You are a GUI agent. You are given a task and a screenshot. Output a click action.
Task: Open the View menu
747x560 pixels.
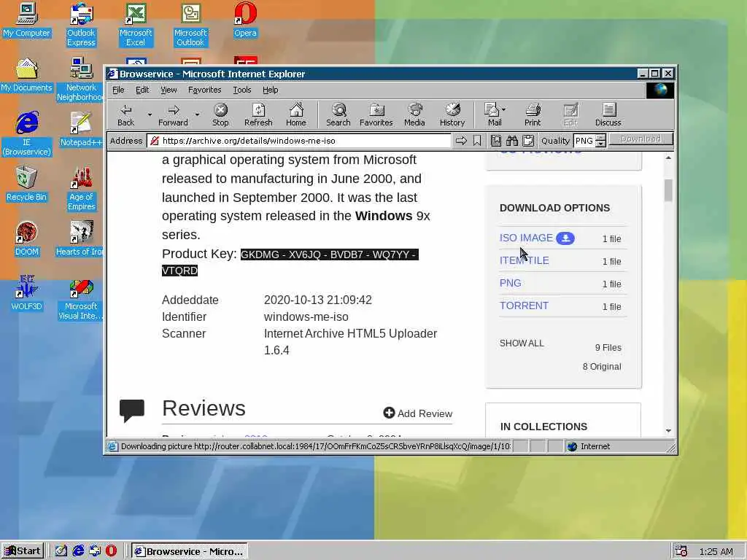pyautogui.click(x=169, y=90)
